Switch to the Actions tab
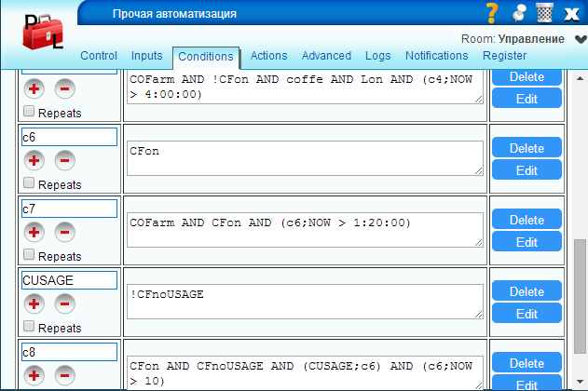 pyautogui.click(x=269, y=56)
